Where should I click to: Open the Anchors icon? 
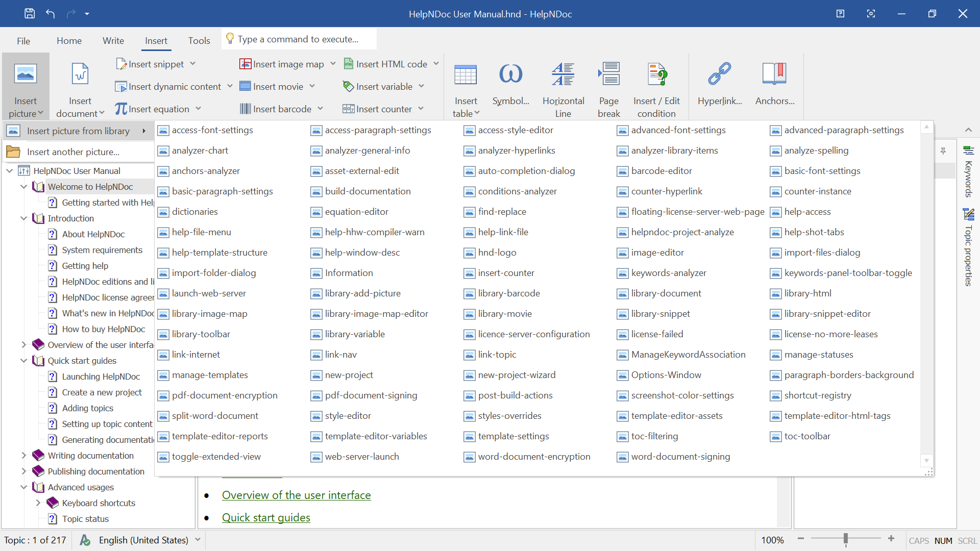click(x=774, y=74)
